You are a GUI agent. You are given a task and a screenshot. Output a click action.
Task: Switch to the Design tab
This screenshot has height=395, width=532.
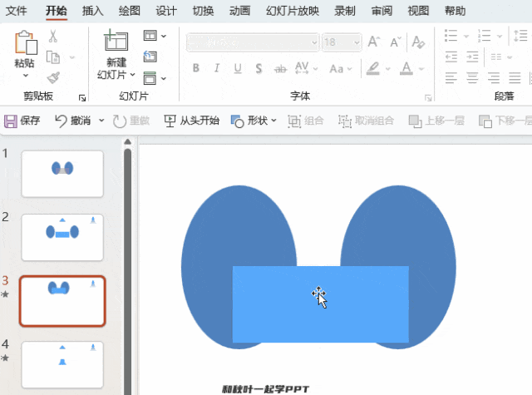pos(166,11)
